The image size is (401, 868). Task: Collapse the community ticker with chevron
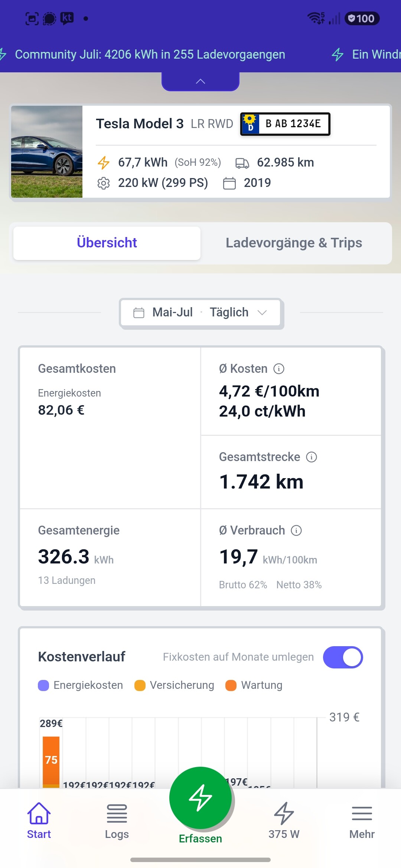(x=200, y=81)
